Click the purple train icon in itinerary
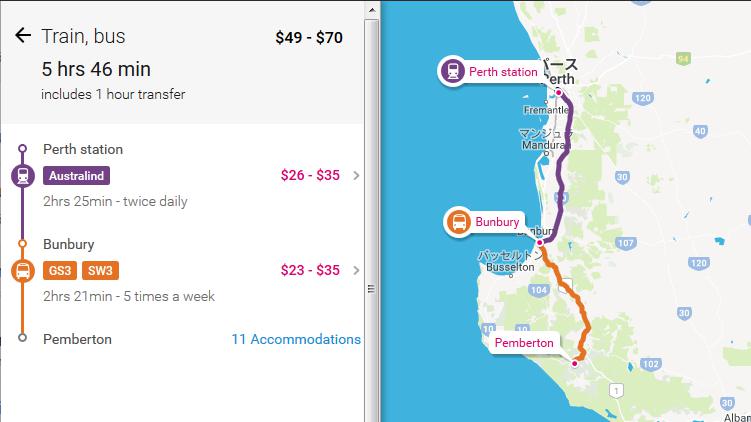This screenshot has height=422, width=751. point(23,176)
